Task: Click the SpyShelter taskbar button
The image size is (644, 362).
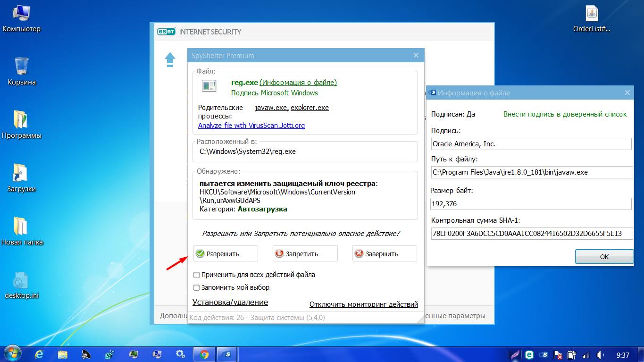Action: click(x=228, y=354)
